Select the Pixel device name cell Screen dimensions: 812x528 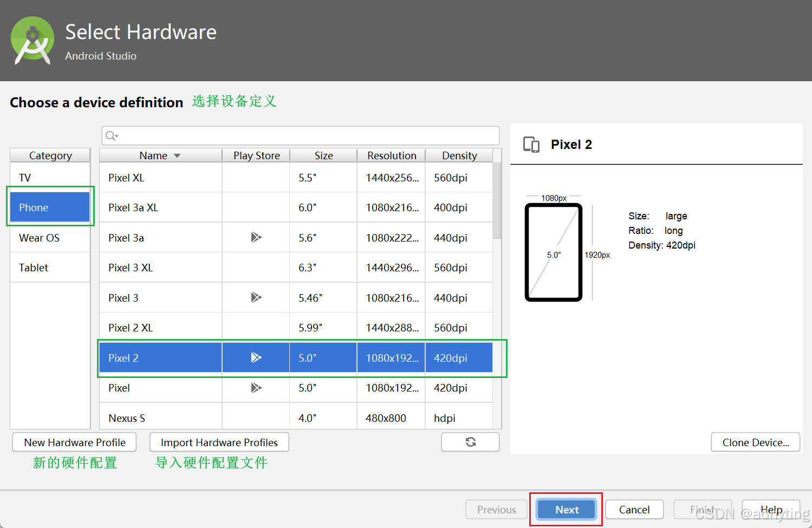160,388
